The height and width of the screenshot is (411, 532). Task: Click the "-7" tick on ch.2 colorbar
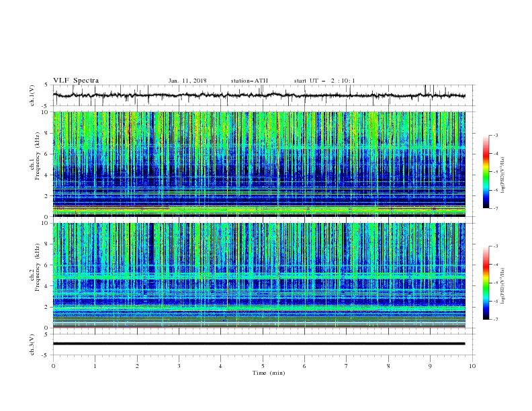(495, 319)
